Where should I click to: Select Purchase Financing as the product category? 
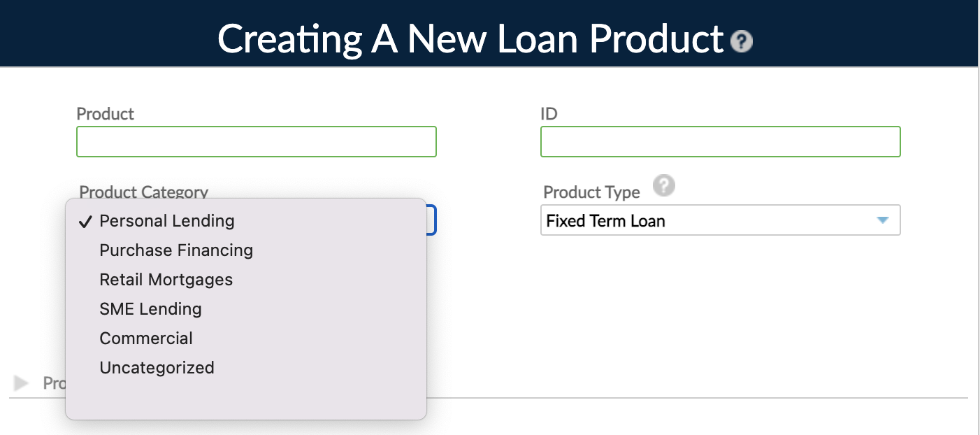click(x=176, y=250)
